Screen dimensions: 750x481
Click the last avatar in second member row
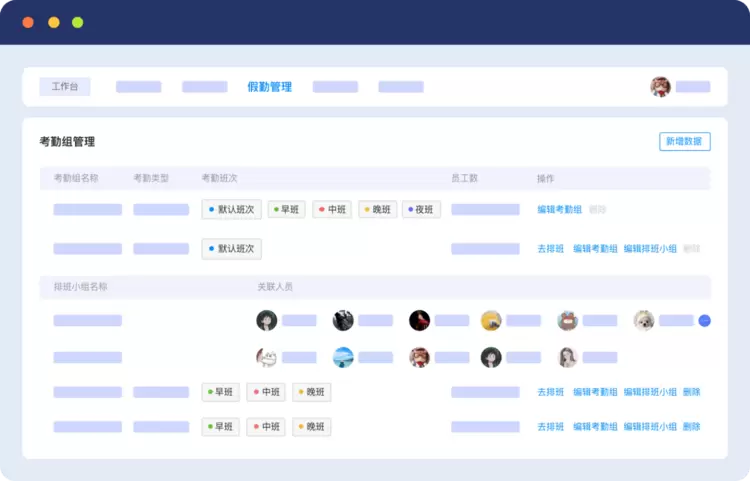pyautogui.click(x=568, y=357)
